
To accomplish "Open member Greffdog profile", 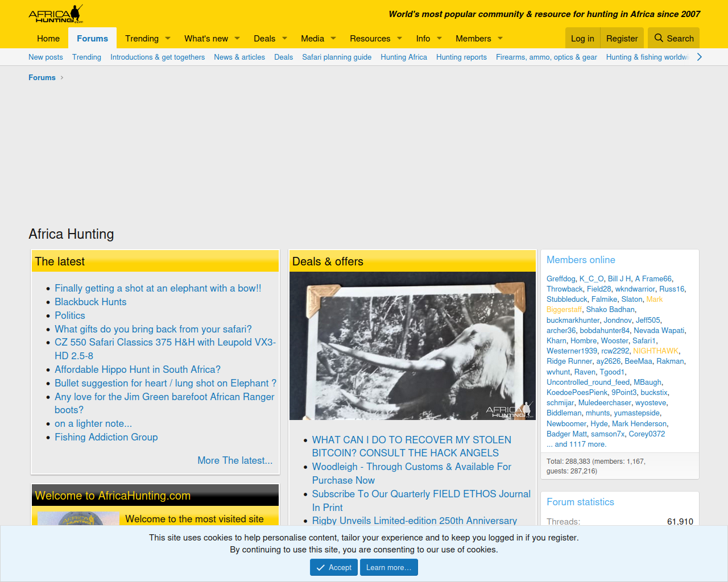I will 561,278.
